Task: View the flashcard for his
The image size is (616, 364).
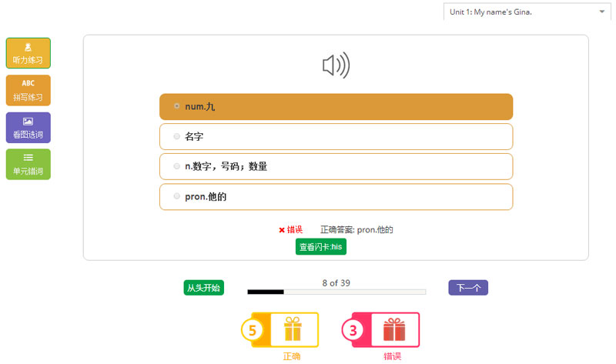Action: pyautogui.click(x=320, y=246)
